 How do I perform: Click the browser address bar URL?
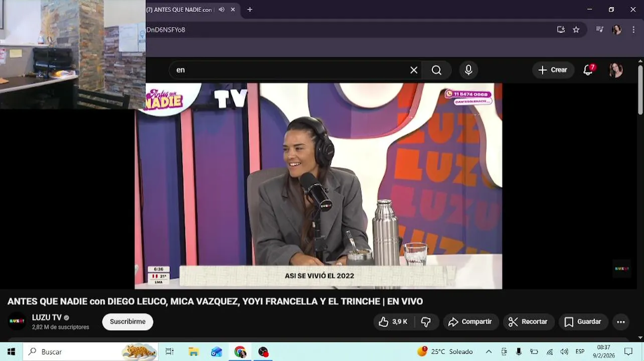tap(166, 30)
